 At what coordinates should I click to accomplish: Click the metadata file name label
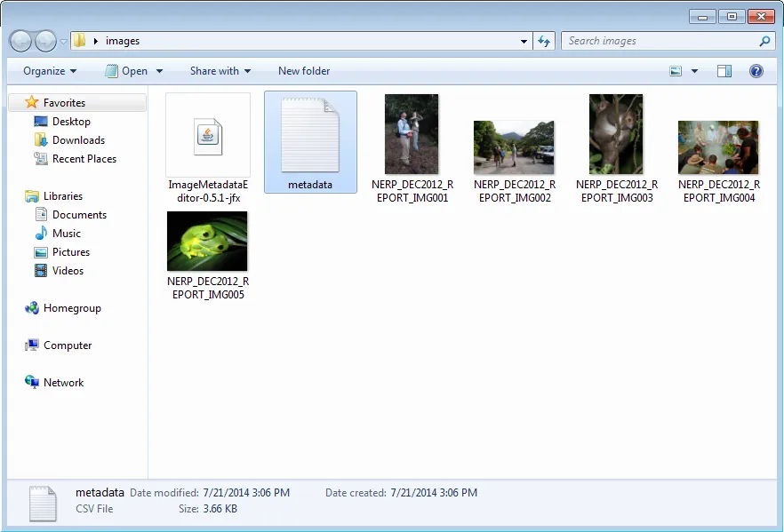coord(310,185)
